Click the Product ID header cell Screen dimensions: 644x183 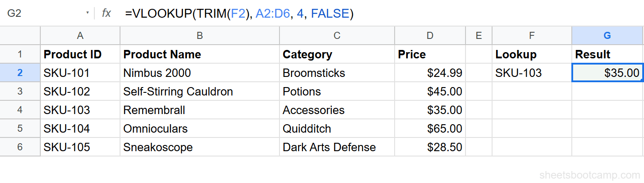pyautogui.click(x=80, y=54)
